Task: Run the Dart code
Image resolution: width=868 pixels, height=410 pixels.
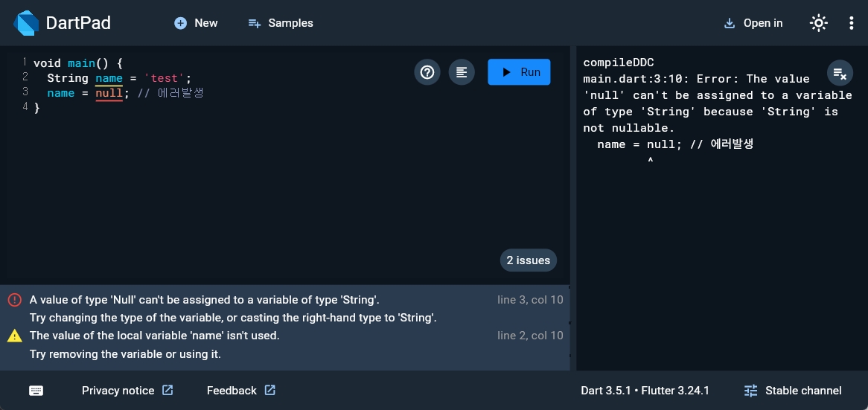Action: click(x=520, y=72)
